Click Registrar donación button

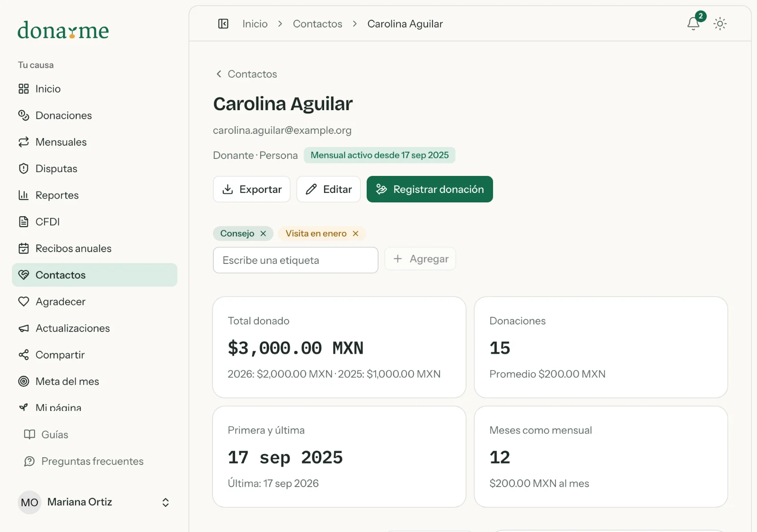point(430,189)
